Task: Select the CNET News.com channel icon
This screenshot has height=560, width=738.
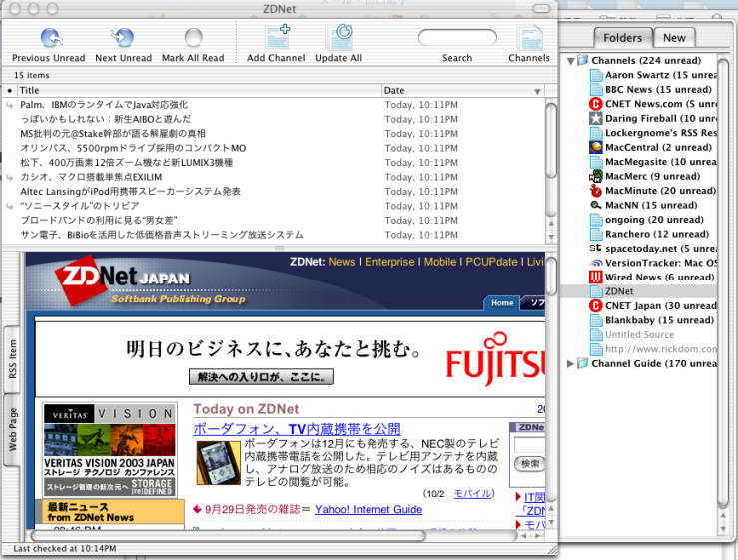Action: coord(596,104)
